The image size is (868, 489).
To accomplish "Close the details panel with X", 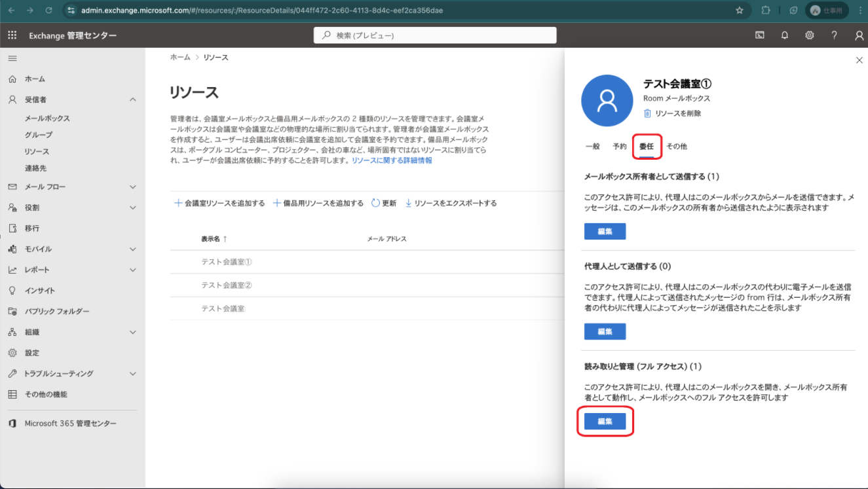I will point(859,60).
